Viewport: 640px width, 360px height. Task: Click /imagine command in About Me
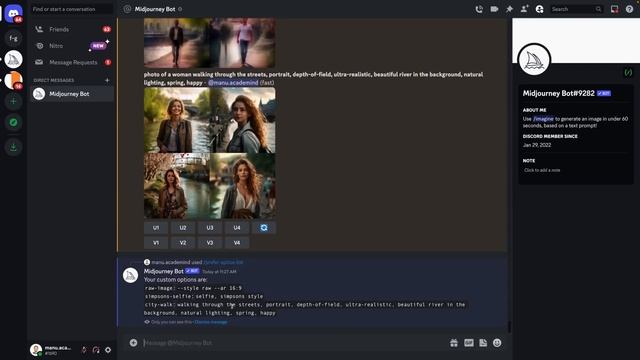pos(543,119)
